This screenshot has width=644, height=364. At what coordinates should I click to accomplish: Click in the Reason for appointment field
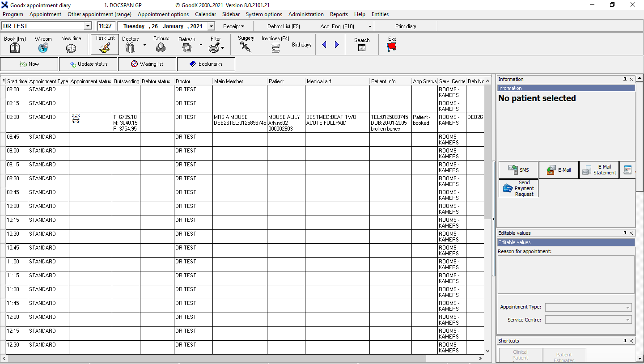pos(566,274)
